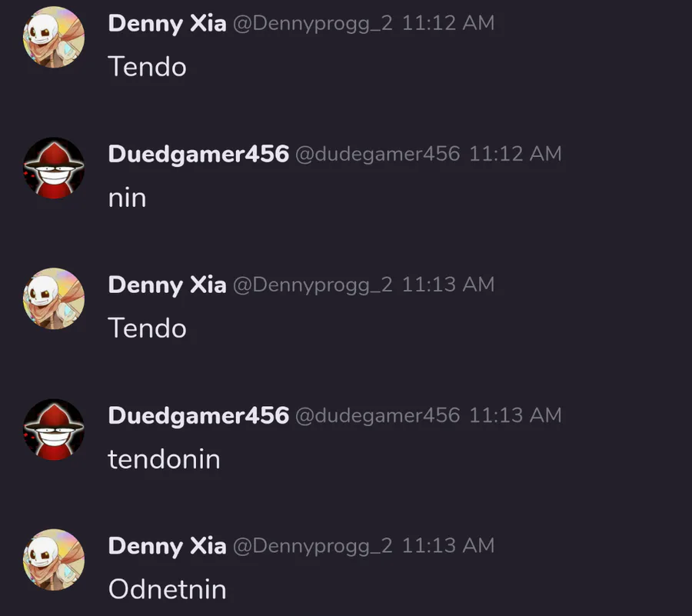Click the 11:12 AM timestamp on the first message
This screenshot has height=616, width=692.
(x=448, y=23)
